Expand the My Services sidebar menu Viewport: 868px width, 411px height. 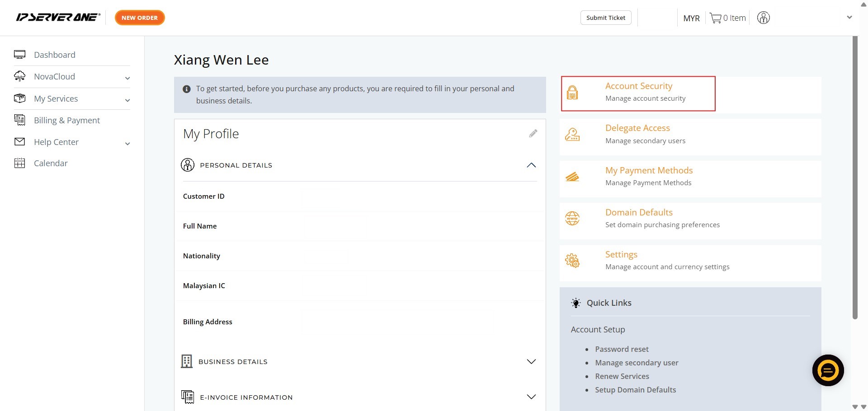pyautogui.click(x=127, y=100)
